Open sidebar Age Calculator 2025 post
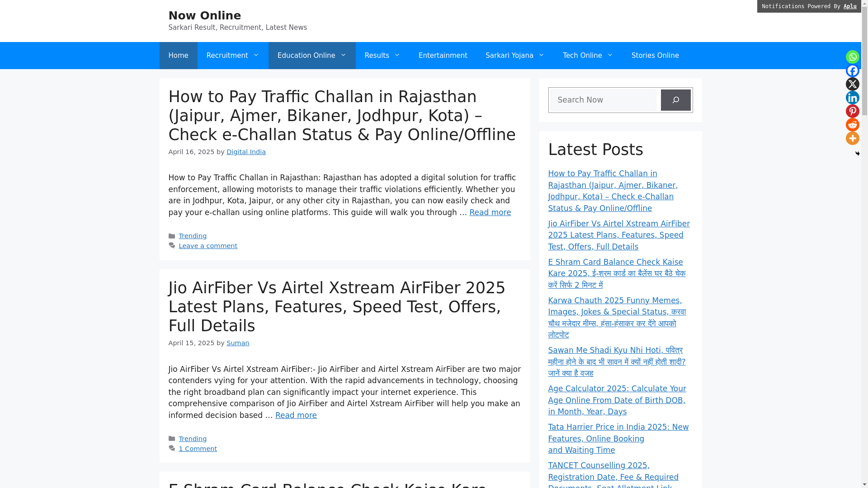 coord(617,400)
